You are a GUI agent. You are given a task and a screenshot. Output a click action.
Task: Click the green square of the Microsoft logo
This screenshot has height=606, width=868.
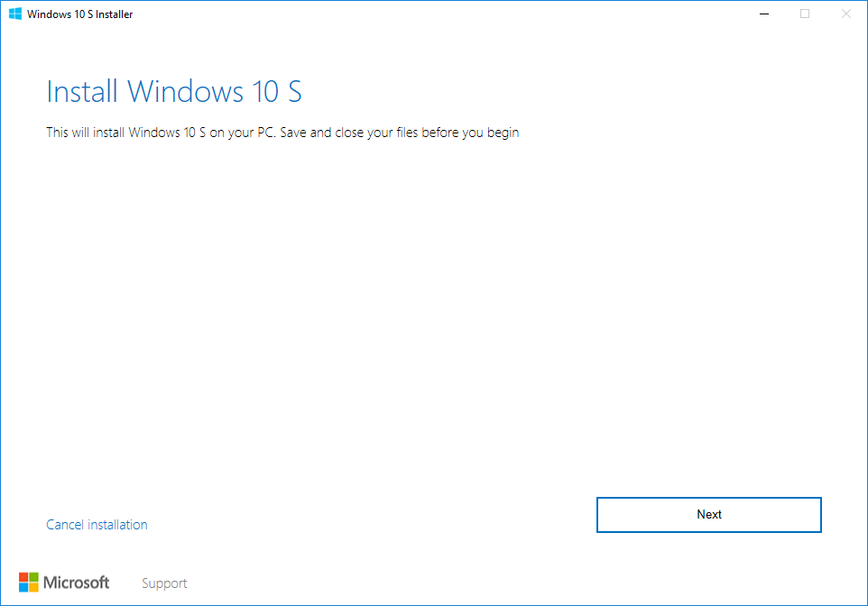(32, 575)
